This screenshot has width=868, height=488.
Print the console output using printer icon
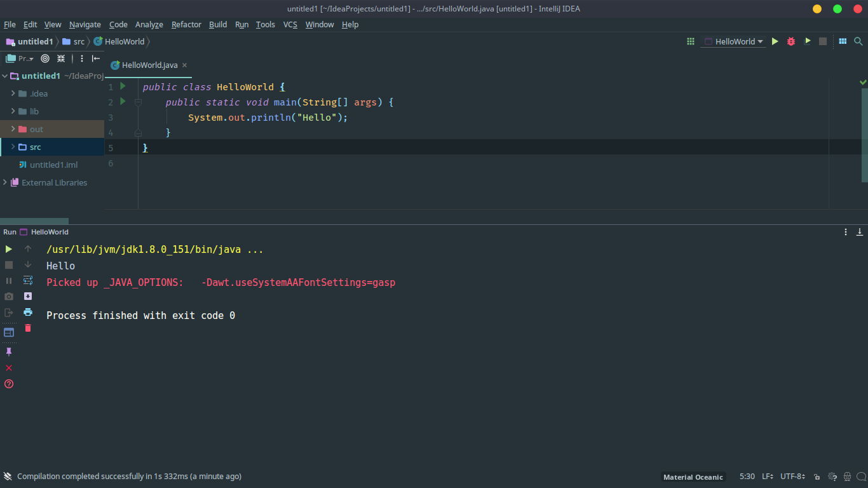pyautogui.click(x=28, y=312)
